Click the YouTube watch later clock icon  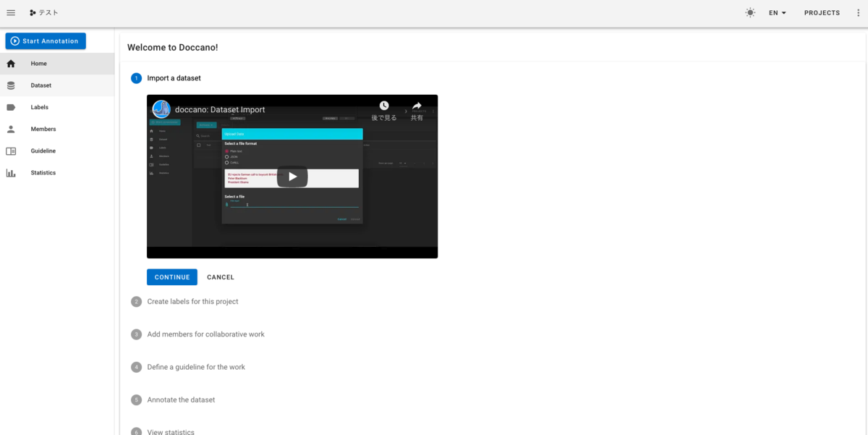384,106
